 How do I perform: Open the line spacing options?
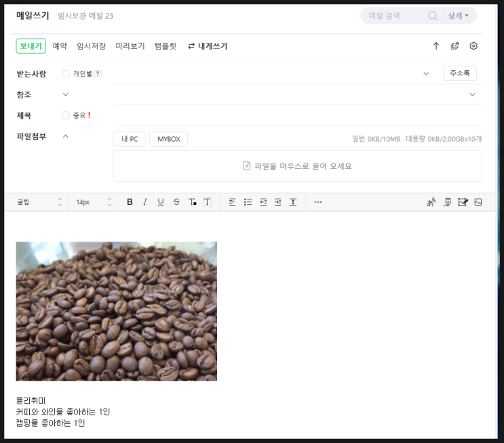point(293,202)
